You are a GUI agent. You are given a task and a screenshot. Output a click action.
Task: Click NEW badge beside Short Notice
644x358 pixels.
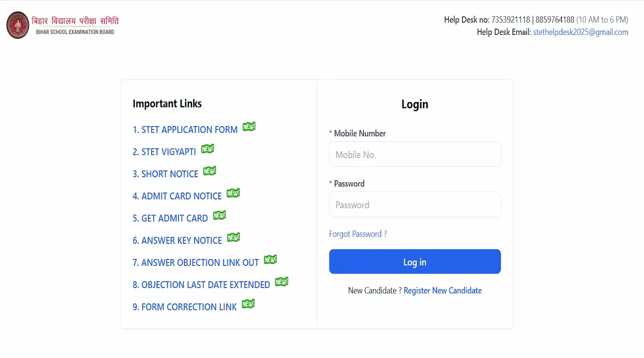click(210, 171)
